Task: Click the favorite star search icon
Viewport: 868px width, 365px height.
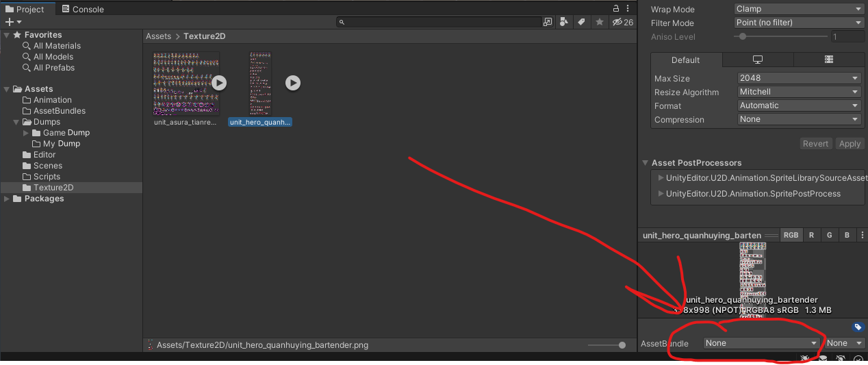Action: click(599, 22)
